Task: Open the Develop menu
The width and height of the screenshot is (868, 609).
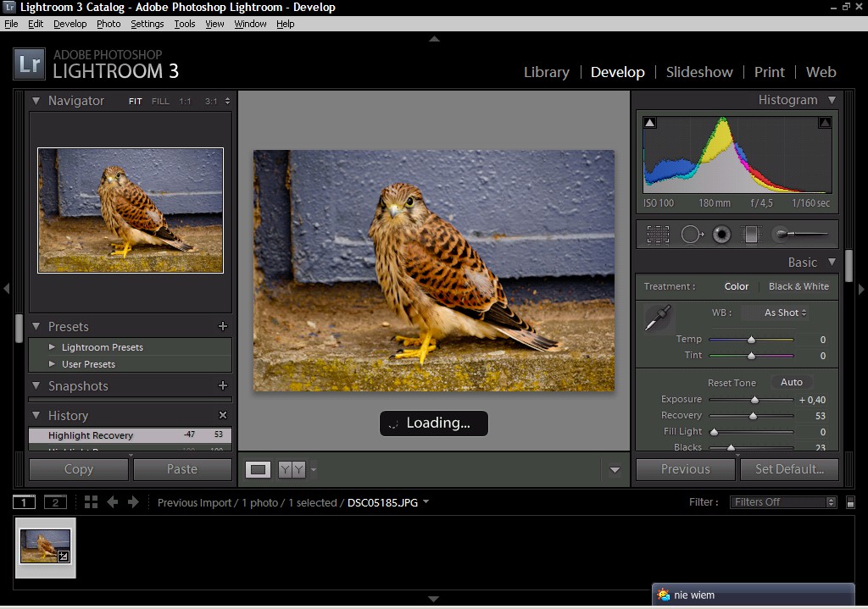Action: pyautogui.click(x=70, y=24)
